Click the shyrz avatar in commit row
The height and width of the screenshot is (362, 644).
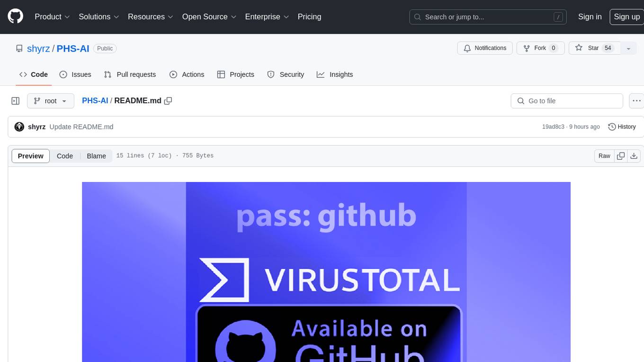click(19, 127)
